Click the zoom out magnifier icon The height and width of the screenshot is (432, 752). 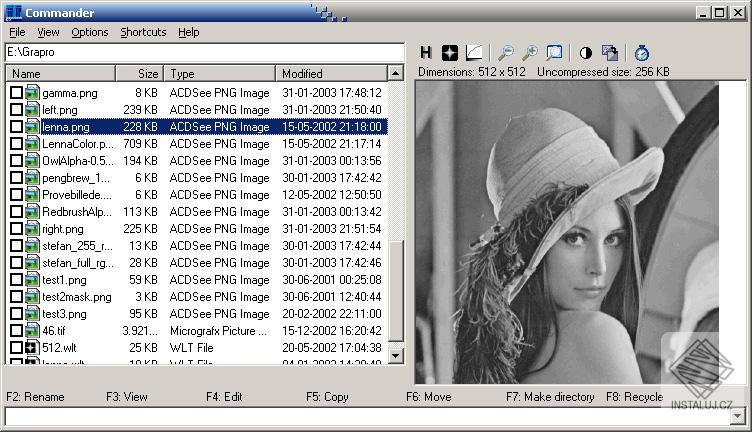tap(506, 52)
